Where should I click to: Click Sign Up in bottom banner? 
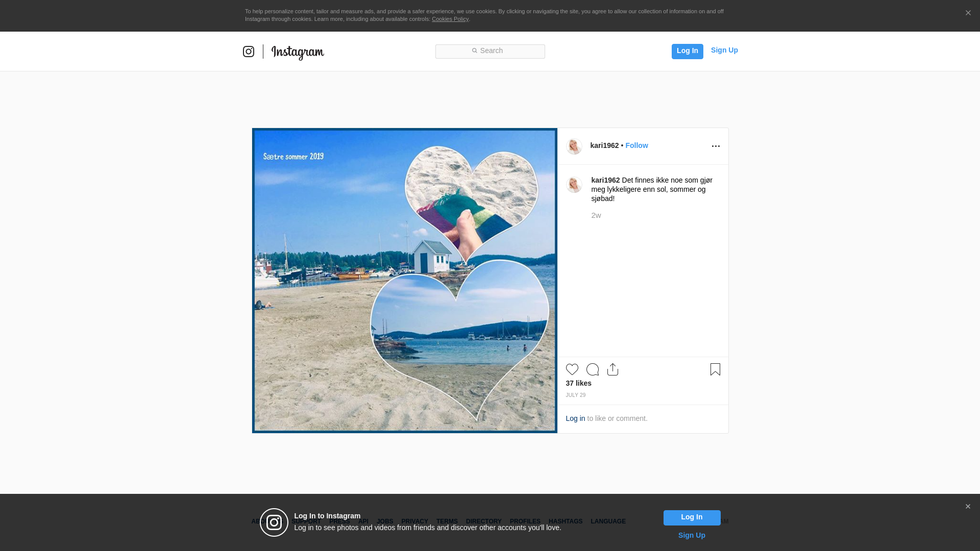pyautogui.click(x=692, y=535)
